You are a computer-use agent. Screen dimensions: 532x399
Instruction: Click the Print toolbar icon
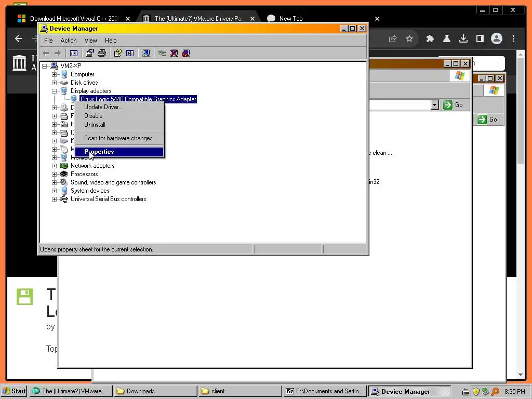pyautogui.click(x=102, y=54)
